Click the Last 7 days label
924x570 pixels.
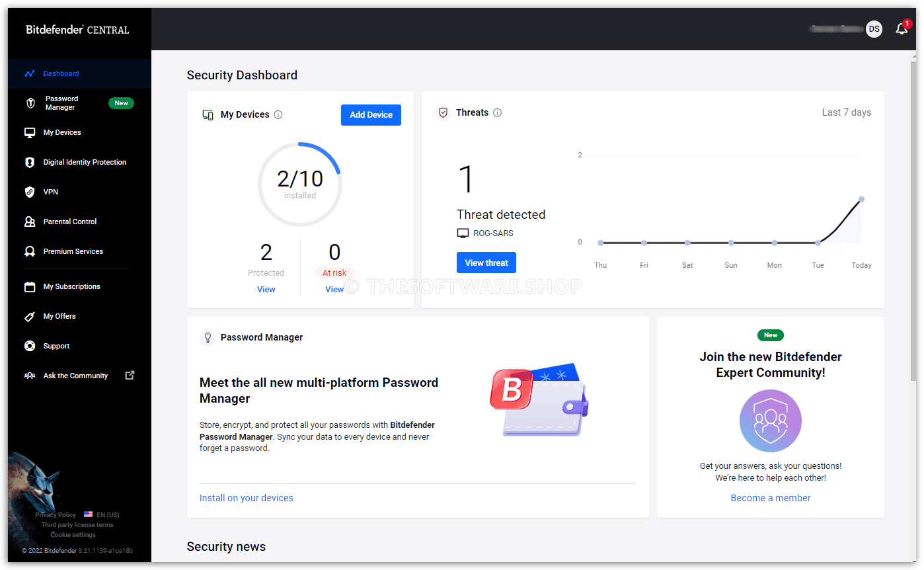tap(847, 112)
